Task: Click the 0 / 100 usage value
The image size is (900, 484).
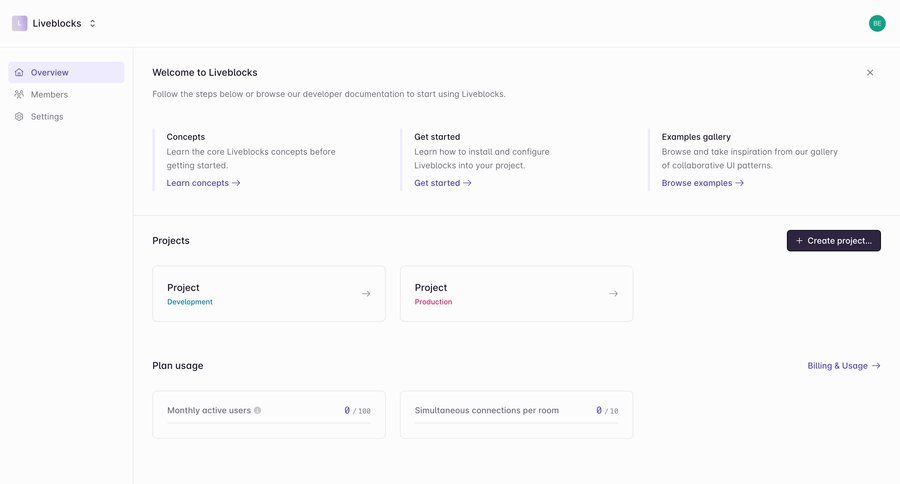Action: [357, 411]
